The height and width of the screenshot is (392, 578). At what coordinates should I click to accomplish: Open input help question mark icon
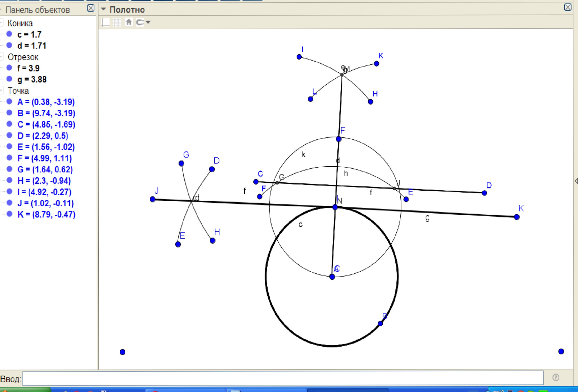(556, 378)
